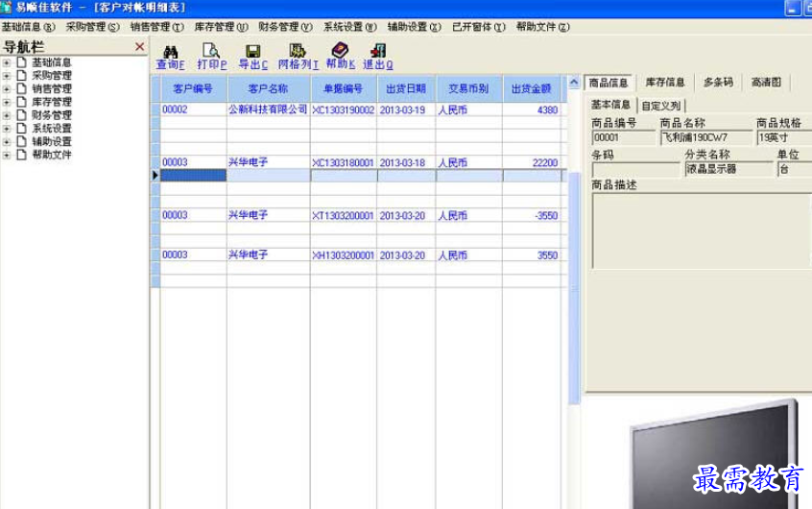Switch to the 库存信息 tab
Image resolution: width=812 pixels, height=509 pixels.
click(x=665, y=83)
